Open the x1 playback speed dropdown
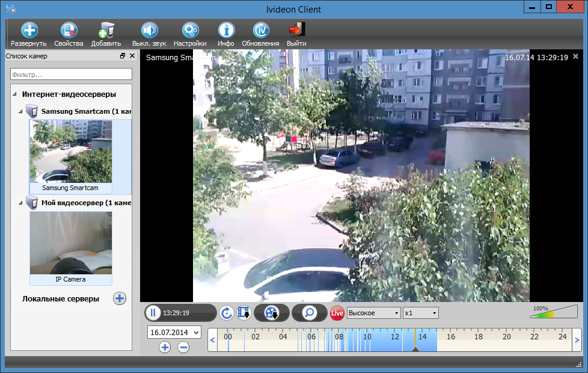 (420, 313)
